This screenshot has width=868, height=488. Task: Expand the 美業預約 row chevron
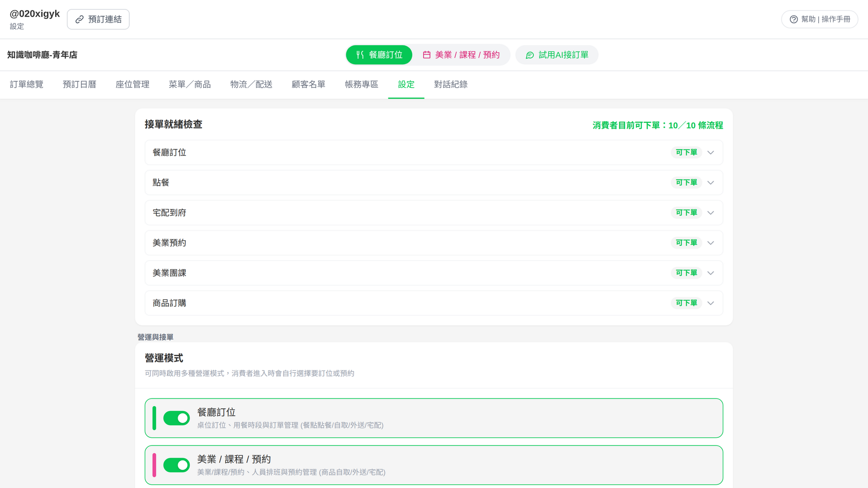(711, 243)
